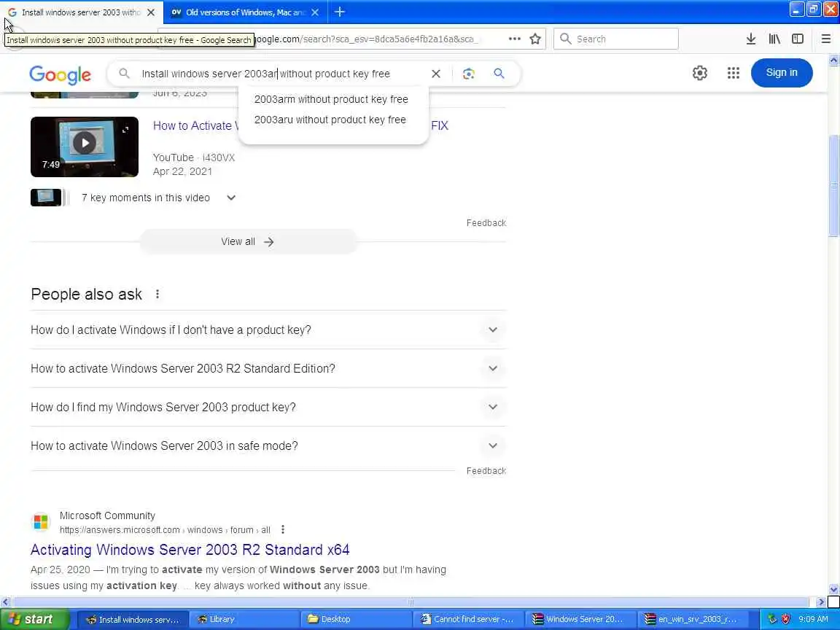Click the Sign in button
This screenshot has height=630, width=840.
pyautogui.click(x=782, y=72)
